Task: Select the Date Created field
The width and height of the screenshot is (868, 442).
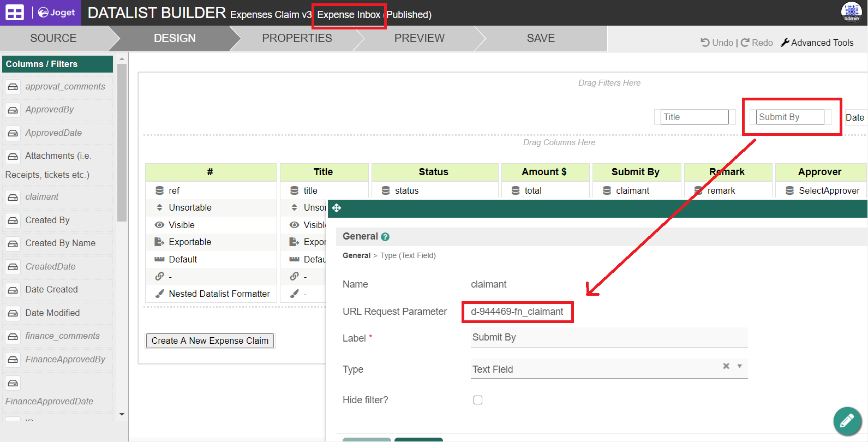Action: pos(58,290)
